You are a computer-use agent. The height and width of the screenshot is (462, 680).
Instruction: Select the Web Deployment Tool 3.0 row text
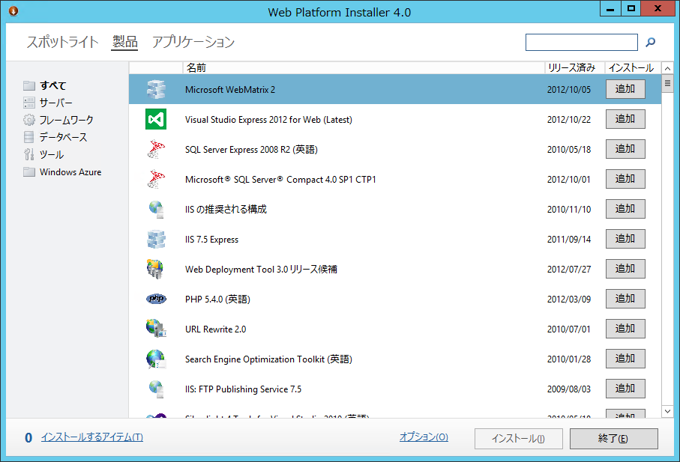(261, 269)
